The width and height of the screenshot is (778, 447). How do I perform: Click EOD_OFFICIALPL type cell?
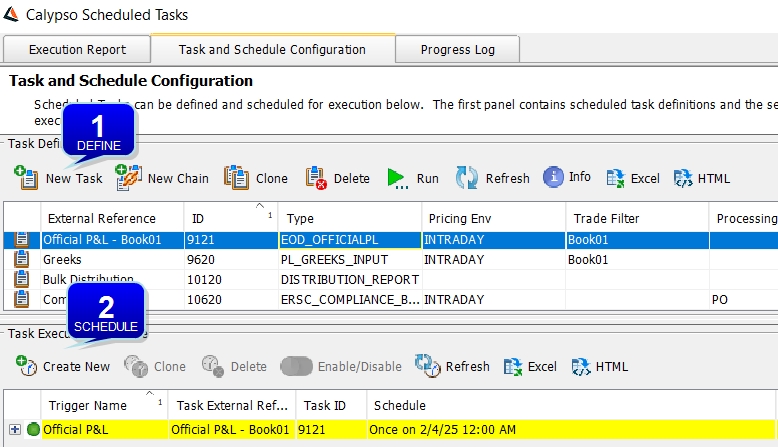tap(350, 240)
